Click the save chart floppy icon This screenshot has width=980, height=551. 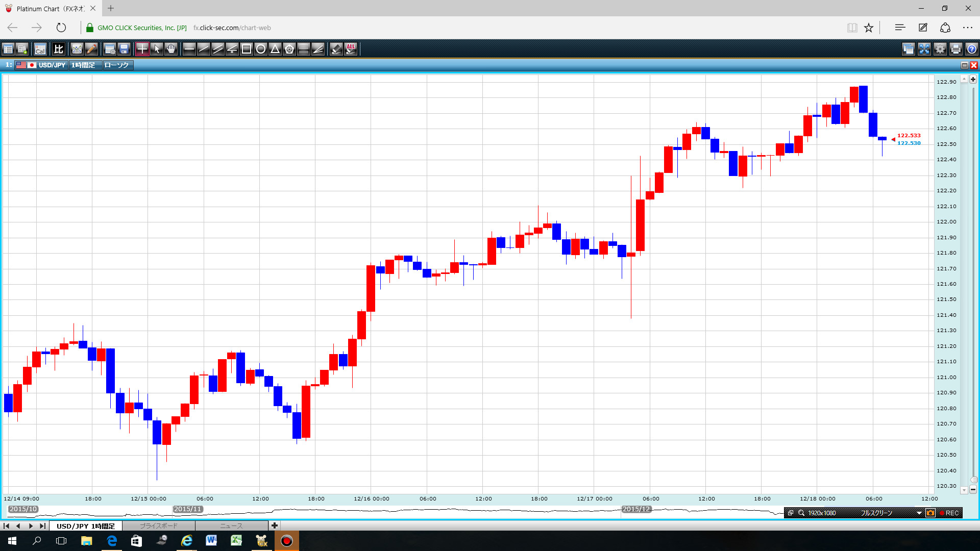tap(124, 49)
